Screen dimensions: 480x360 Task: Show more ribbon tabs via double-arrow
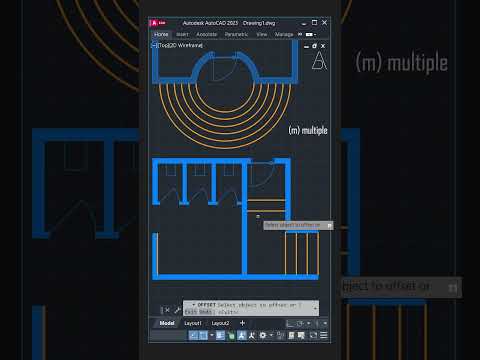click(x=300, y=34)
